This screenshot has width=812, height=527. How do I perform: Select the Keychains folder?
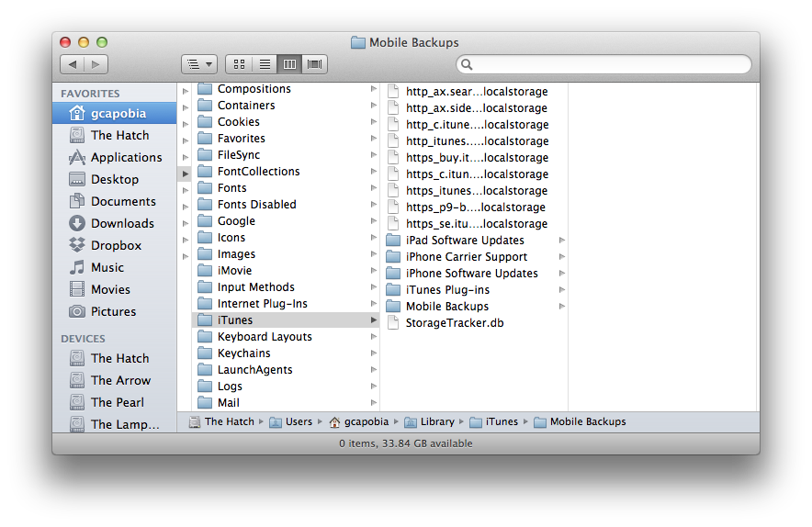(x=286, y=353)
